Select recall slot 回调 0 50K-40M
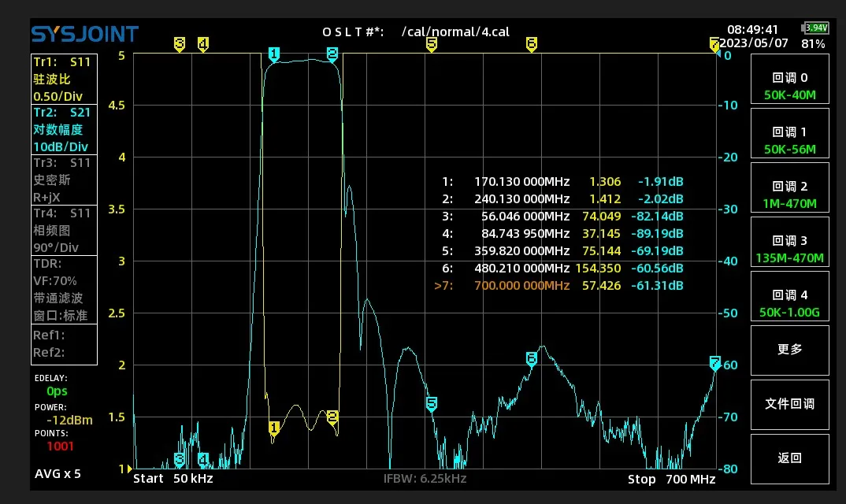846x504 pixels. [x=789, y=79]
